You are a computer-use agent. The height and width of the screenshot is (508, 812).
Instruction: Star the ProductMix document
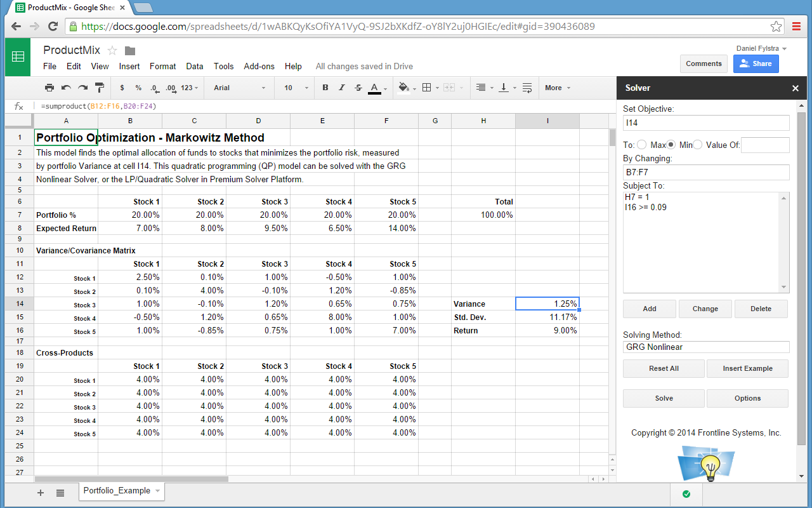click(112, 51)
